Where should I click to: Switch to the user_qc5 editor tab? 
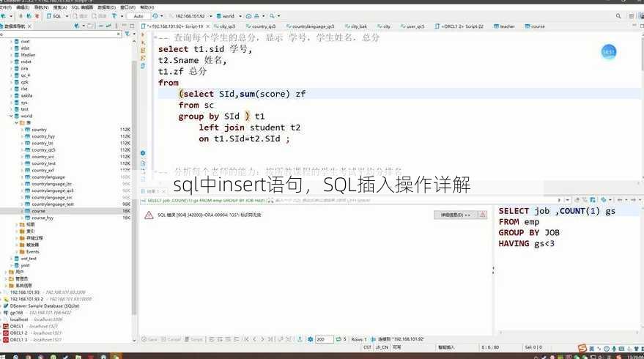point(412,26)
